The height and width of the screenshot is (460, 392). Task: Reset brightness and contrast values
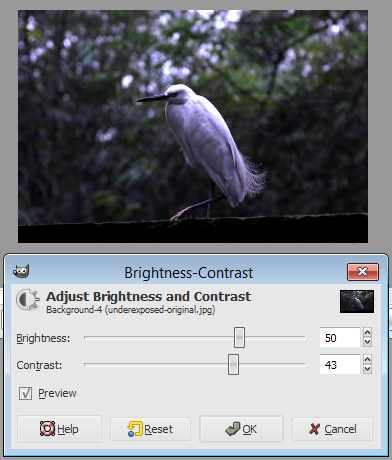click(150, 429)
